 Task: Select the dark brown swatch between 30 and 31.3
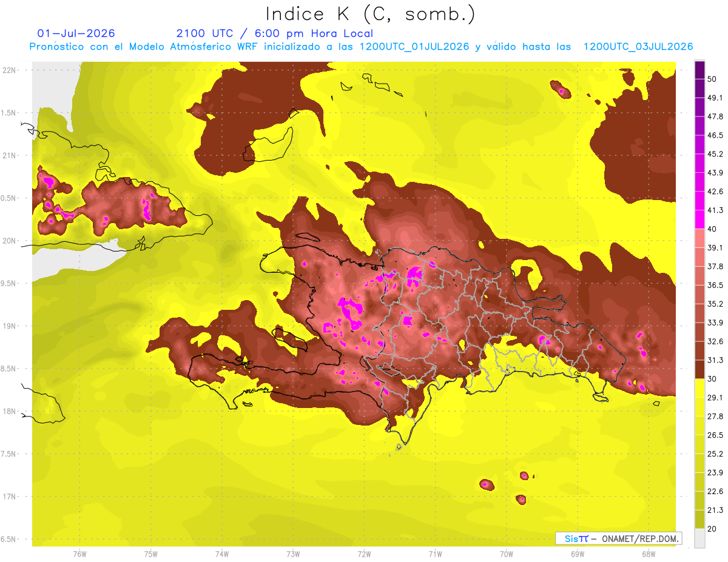(699, 369)
